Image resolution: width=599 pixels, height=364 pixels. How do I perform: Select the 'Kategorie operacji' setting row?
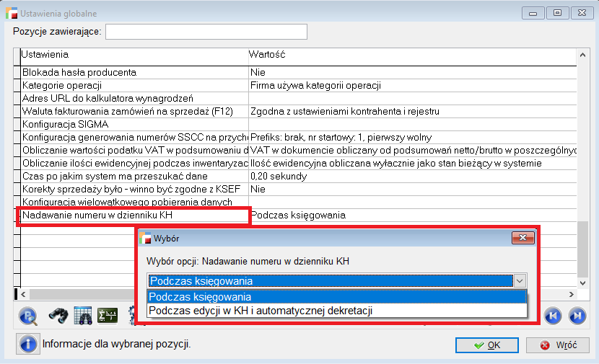point(133,85)
